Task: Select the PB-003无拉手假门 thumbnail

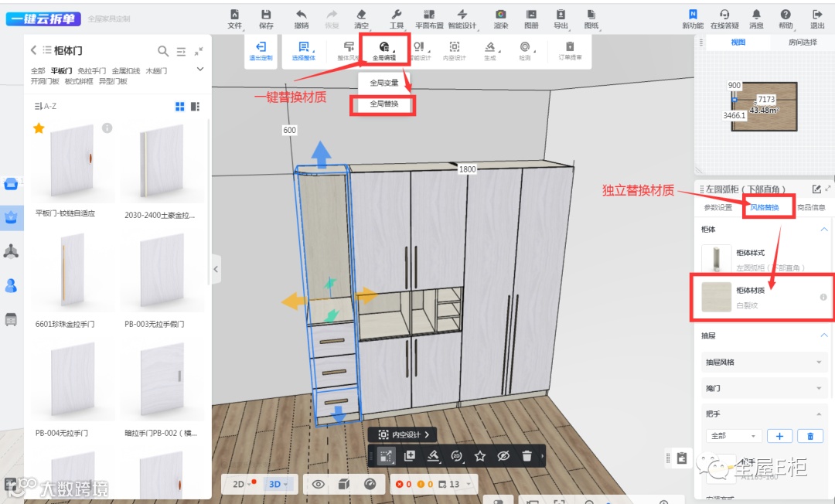Action: (162, 271)
